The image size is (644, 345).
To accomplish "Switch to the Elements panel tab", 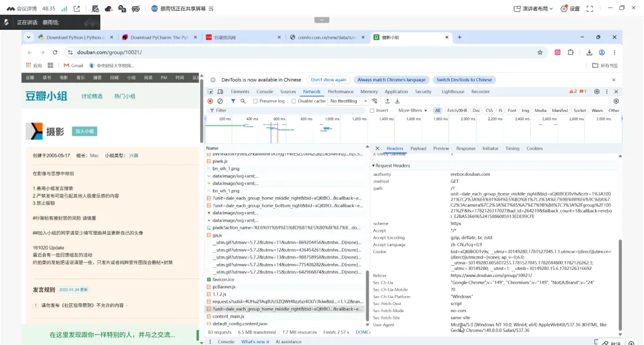I will tap(240, 92).
